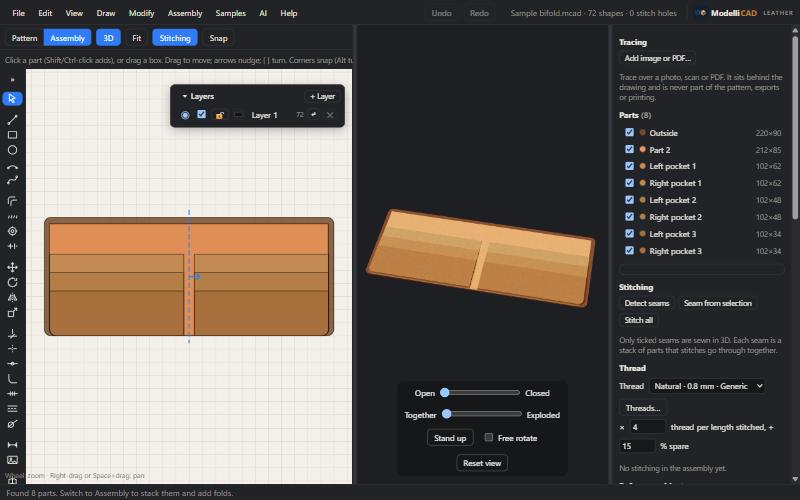Screen dimensions: 800x500
Task: Uncheck the Outside part checkbox
Action: [630, 132]
